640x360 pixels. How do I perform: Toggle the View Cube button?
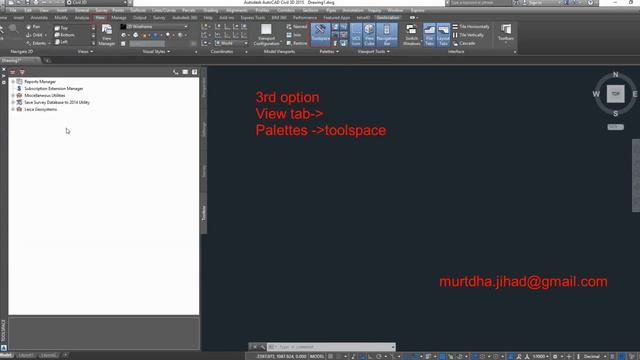tap(369, 35)
